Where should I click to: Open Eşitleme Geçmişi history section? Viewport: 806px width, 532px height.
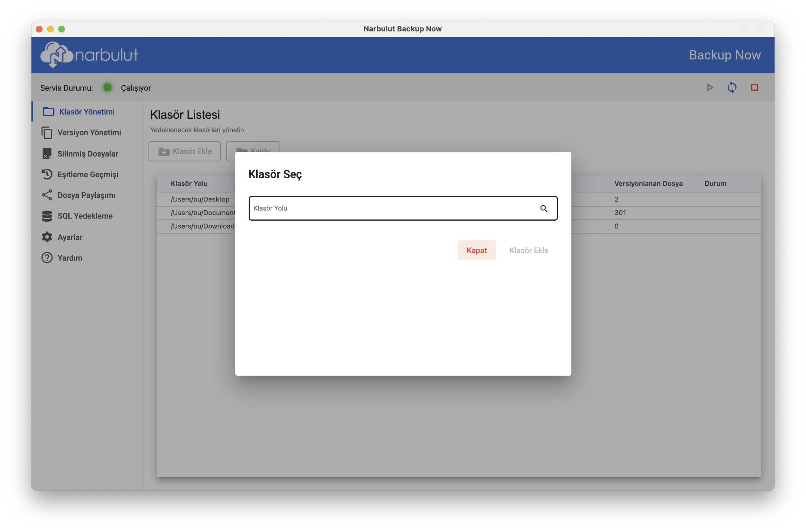(88, 174)
